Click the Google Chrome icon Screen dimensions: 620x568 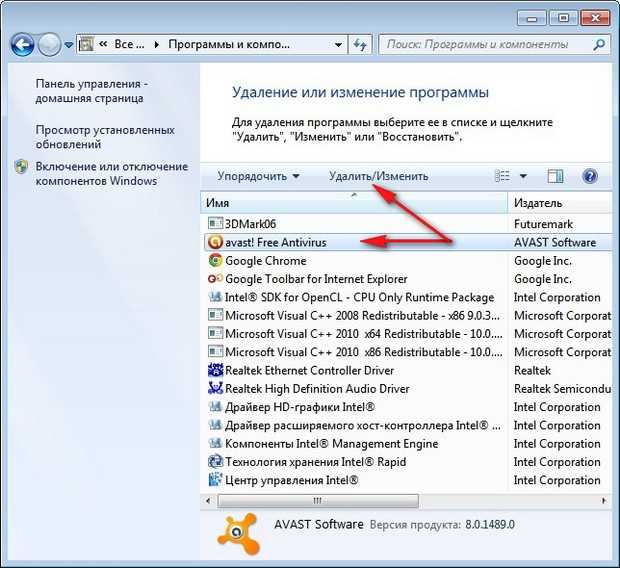pyautogui.click(x=215, y=260)
